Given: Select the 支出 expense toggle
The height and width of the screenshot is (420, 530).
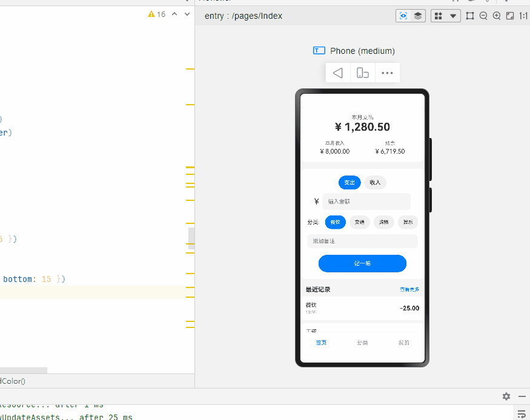Looking at the screenshot, I should coord(349,182).
